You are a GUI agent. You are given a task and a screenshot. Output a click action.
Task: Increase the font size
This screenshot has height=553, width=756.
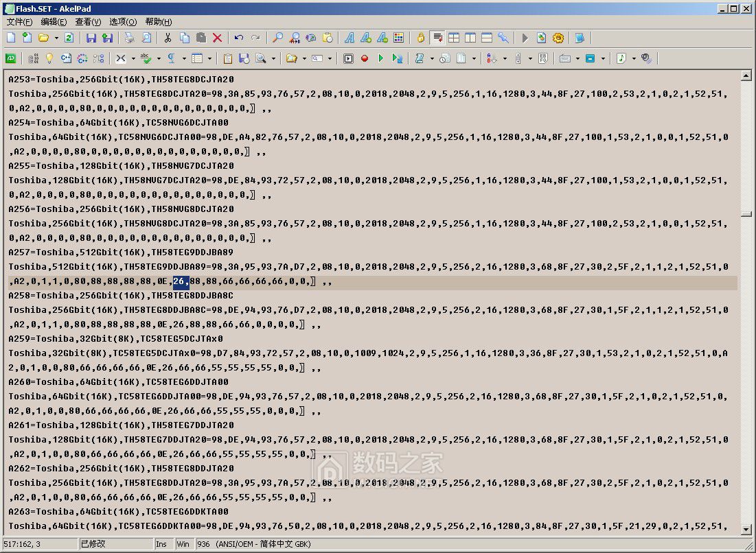366,38
